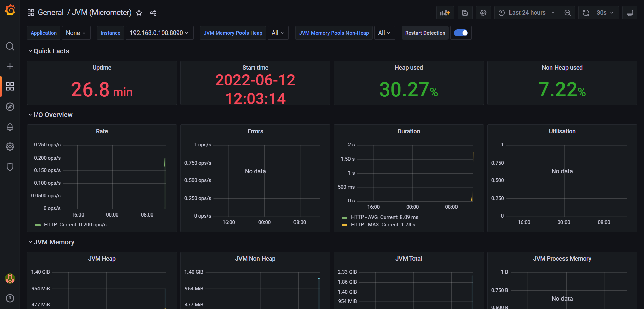Click the 2022-06-12 12:03:14 start time value
Screen dimensions: 644x309
255,89
